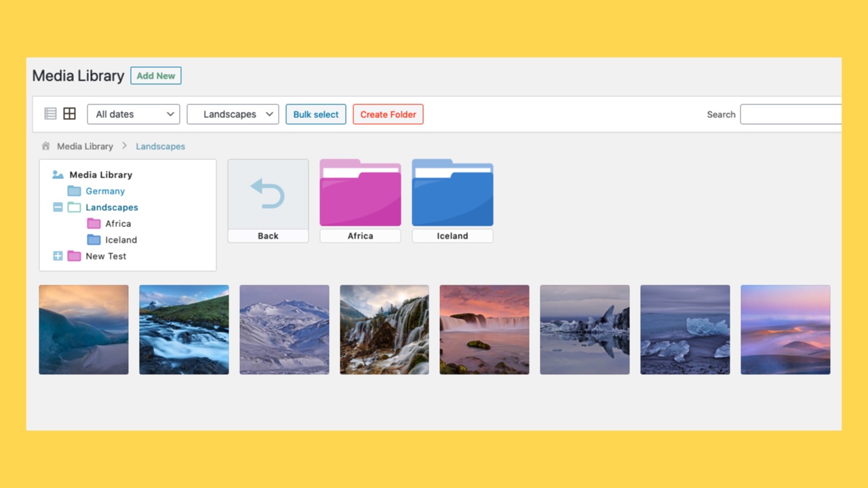Open the snowy mountain thumbnail
868x488 pixels.
tap(284, 329)
